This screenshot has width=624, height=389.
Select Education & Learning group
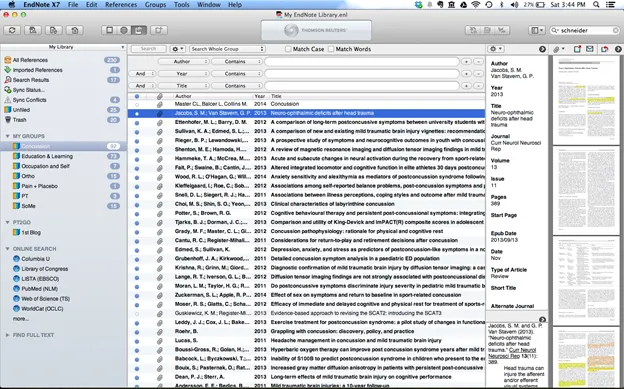47,156
